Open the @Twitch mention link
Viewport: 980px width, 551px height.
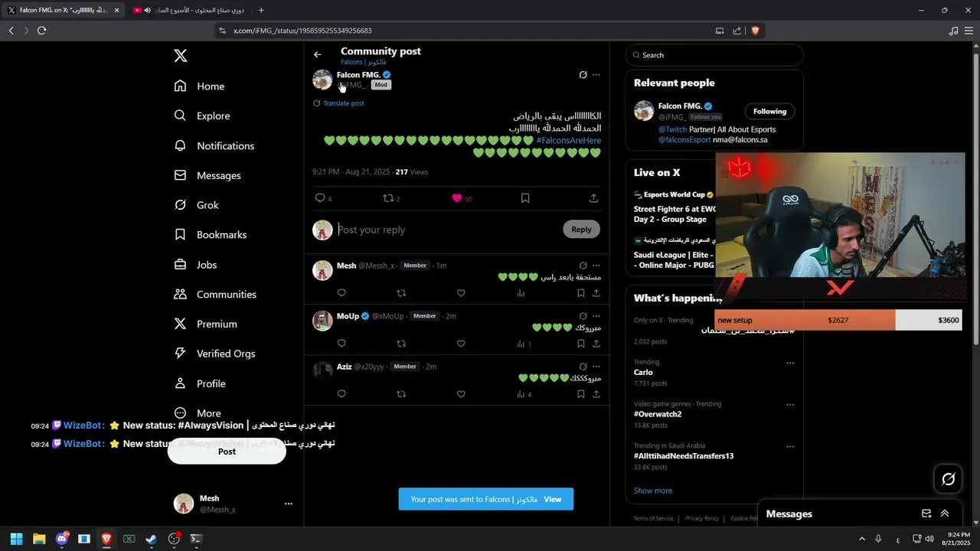(x=672, y=130)
